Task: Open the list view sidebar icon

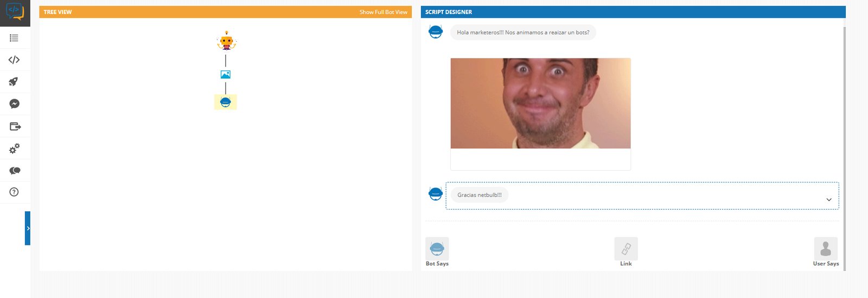Action: coord(14,38)
